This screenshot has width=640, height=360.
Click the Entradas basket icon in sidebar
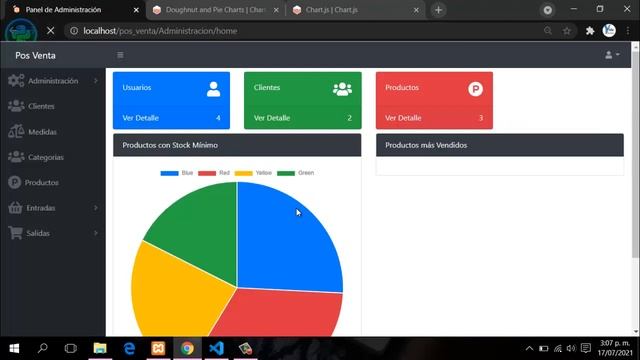coord(16,207)
